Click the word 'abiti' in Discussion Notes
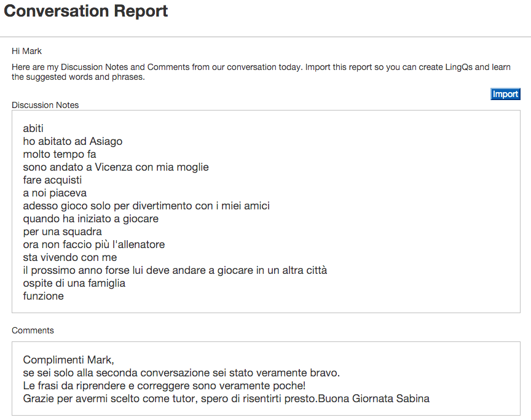 33,128
